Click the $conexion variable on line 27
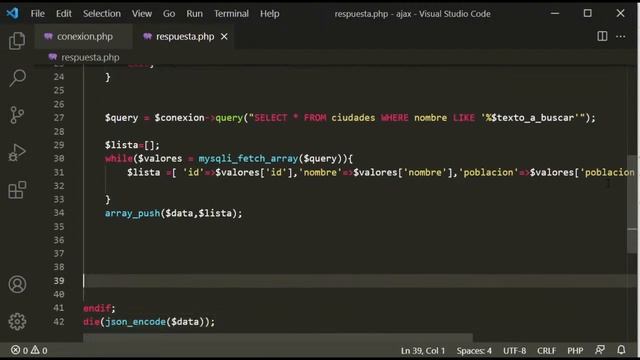Viewport: 640px width, 360px height. click(179, 118)
